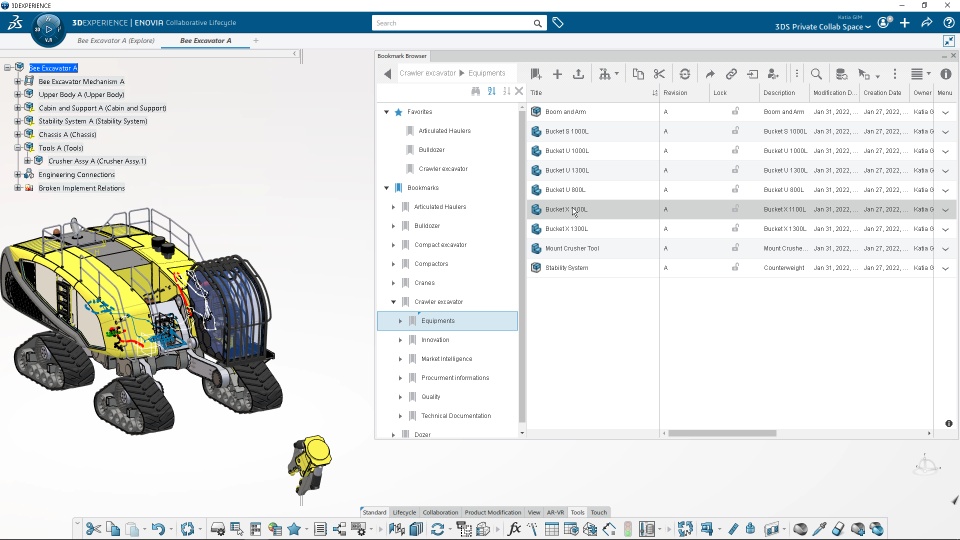Click the refresh icon in bookmark toolbar
This screenshot has height=540, width=960.
684,74
